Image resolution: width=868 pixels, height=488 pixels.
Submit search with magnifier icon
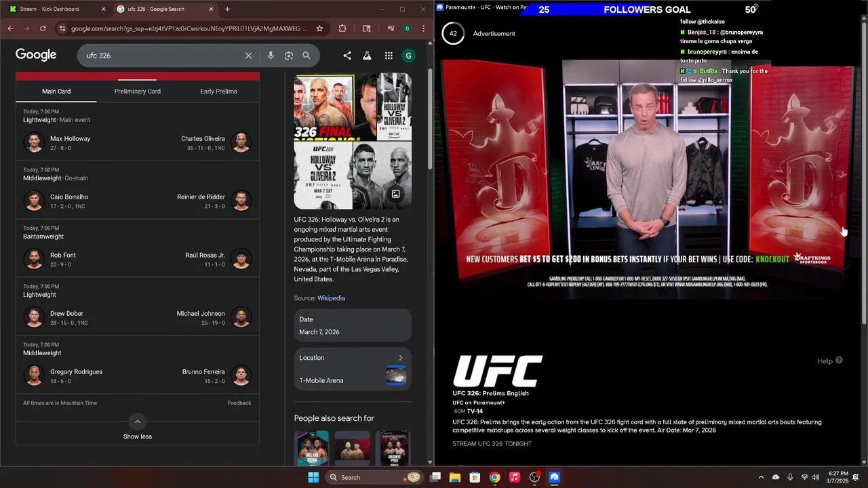point(307,56)
